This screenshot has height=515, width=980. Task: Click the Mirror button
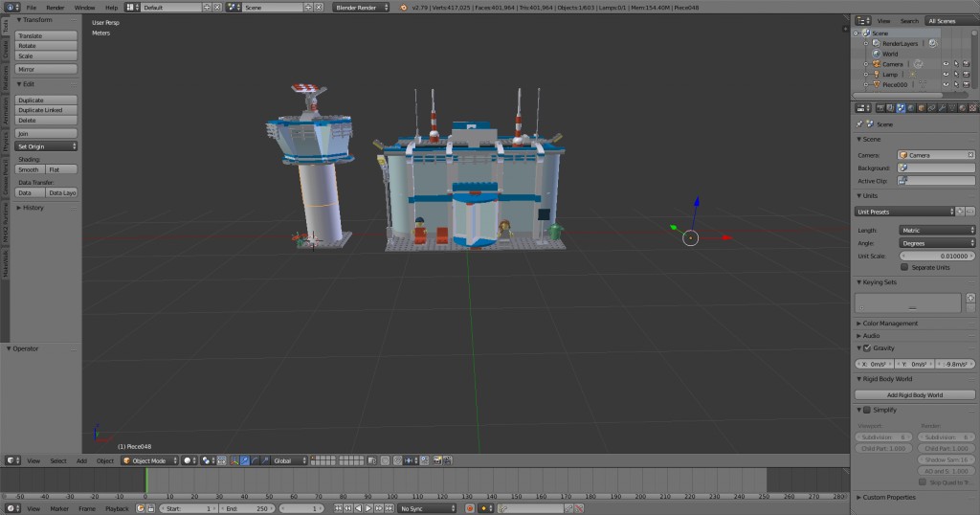tap(46, 69)
